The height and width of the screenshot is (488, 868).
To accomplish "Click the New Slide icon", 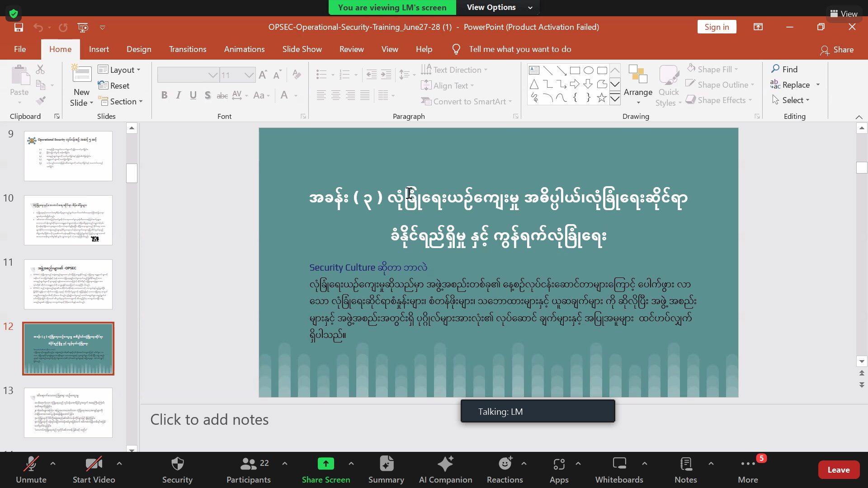I will pyautogui.click(x=81, y=75).
